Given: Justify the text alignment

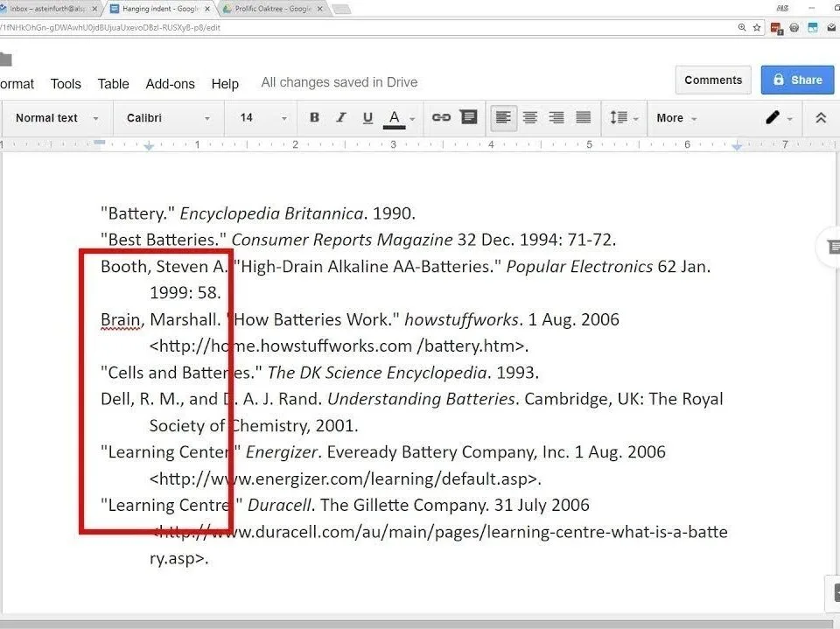Looking at the screenshot, I should point(584,118).
